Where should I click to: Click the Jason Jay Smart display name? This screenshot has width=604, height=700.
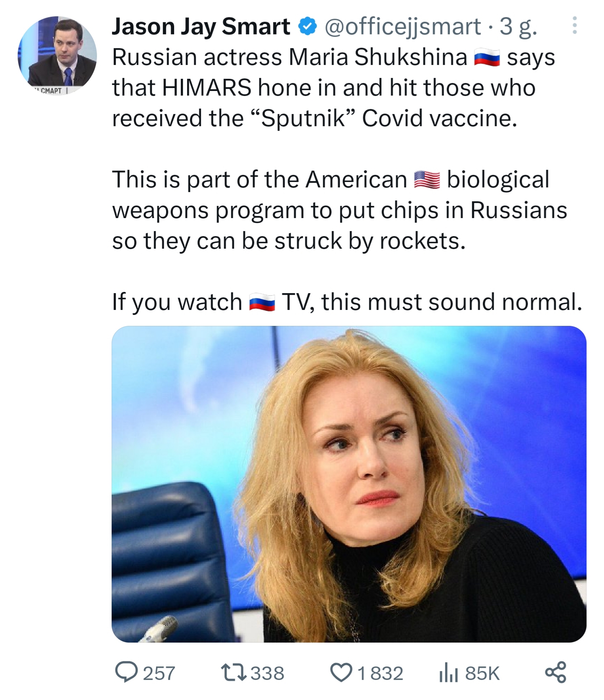click(200, 27)
